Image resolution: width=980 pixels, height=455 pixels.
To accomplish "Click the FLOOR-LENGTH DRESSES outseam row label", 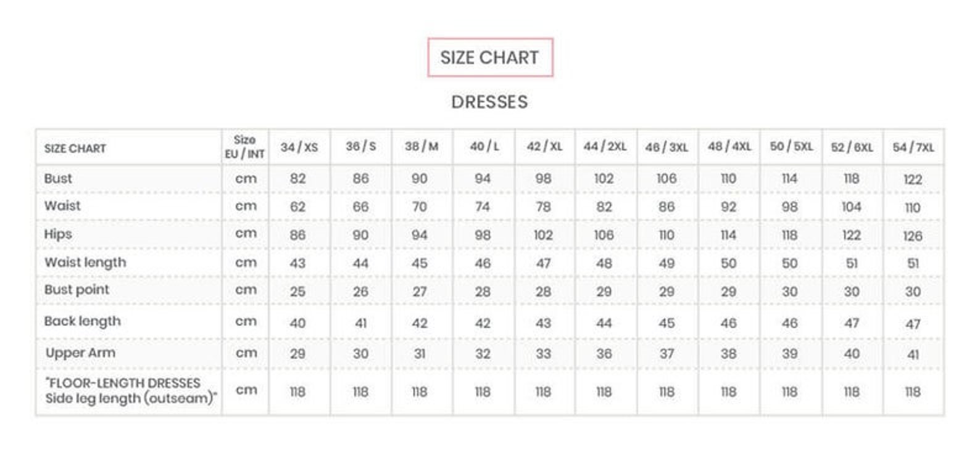I will coord(131,391).
